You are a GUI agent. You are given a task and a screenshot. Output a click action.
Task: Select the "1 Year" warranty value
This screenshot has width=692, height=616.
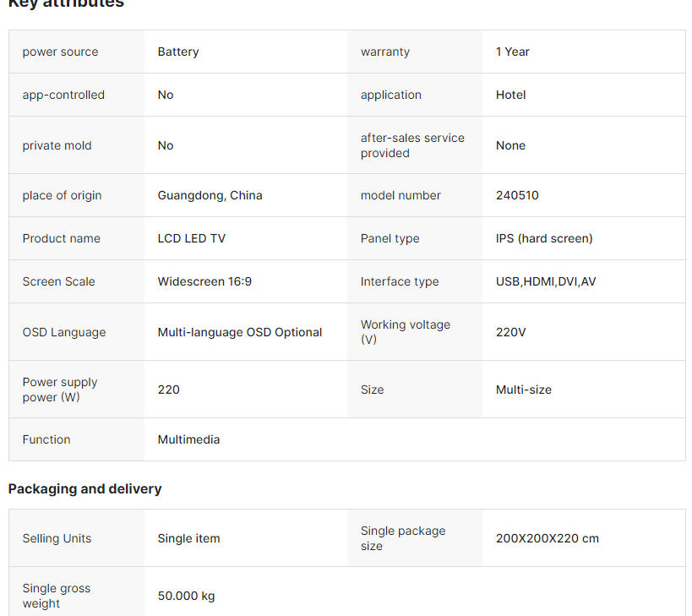pyautogui.click(x=512, y=52)
